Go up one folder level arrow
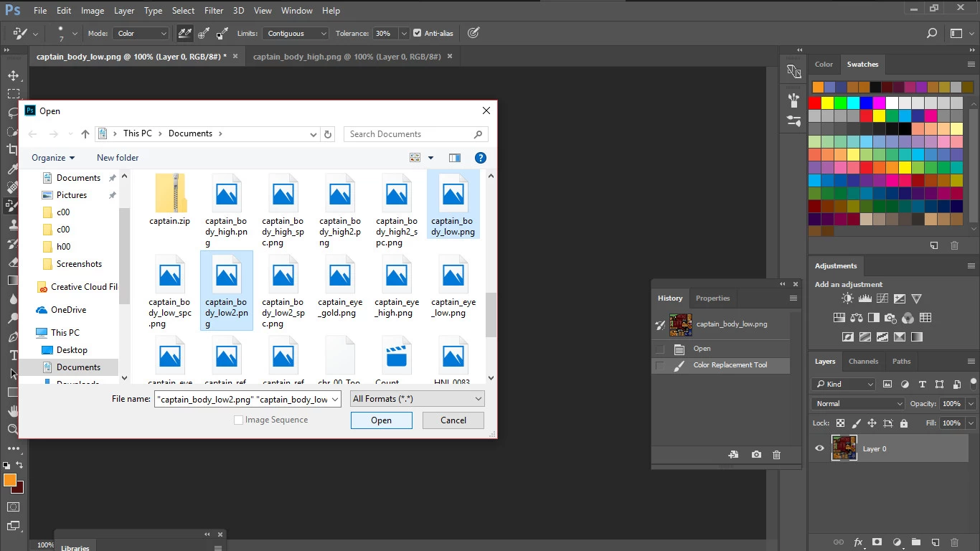The image size is (980, 551). coord(85,134)
